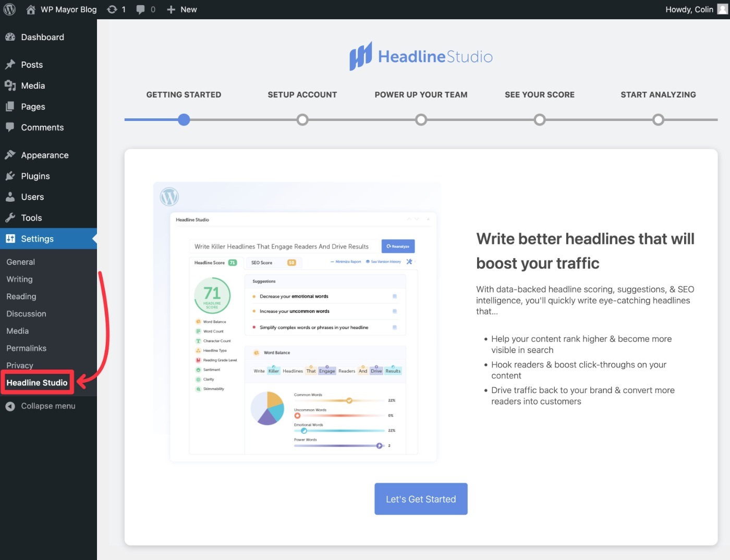Click the Appearance paintbrush icon
This screenshot has width=730, height=560.
pos(10,155)
